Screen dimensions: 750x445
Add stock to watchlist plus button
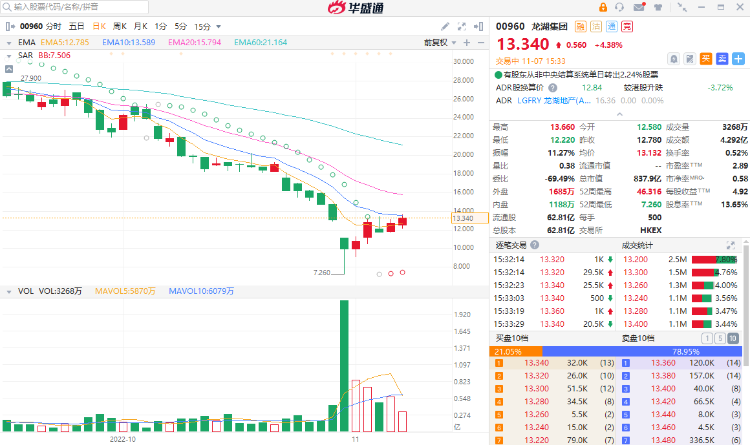click(x=738, y=59)
